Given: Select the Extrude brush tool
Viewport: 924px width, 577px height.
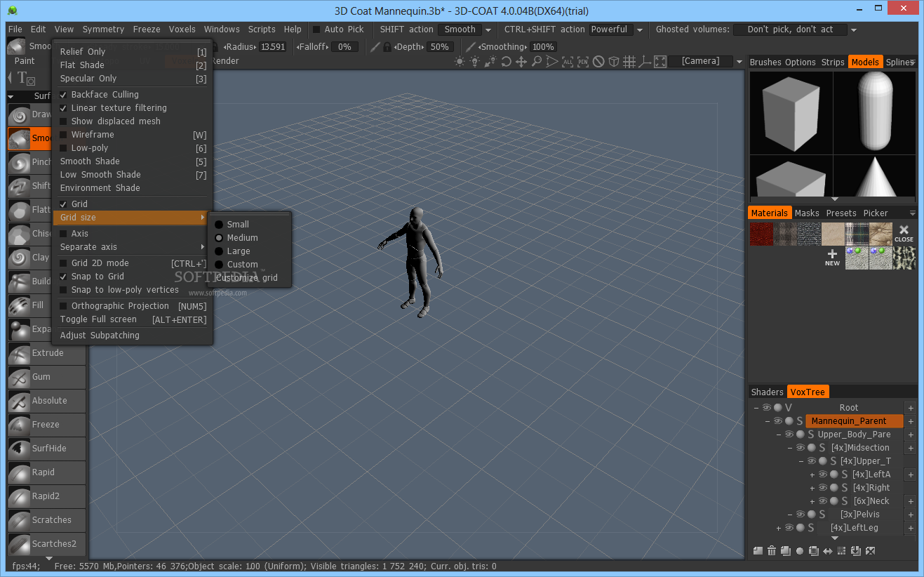Looking at the screenshot, I should 47,353.
